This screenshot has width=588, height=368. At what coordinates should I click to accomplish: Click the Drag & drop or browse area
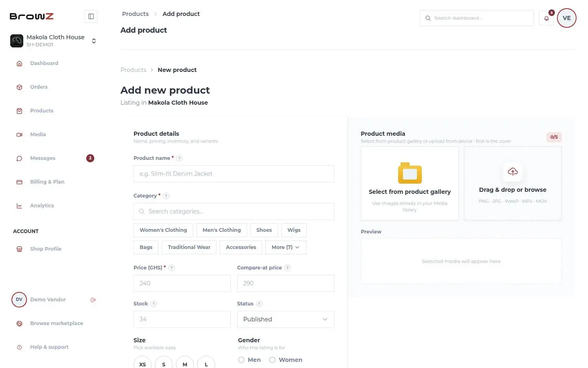pyautogui.click(x=513, y=184)
